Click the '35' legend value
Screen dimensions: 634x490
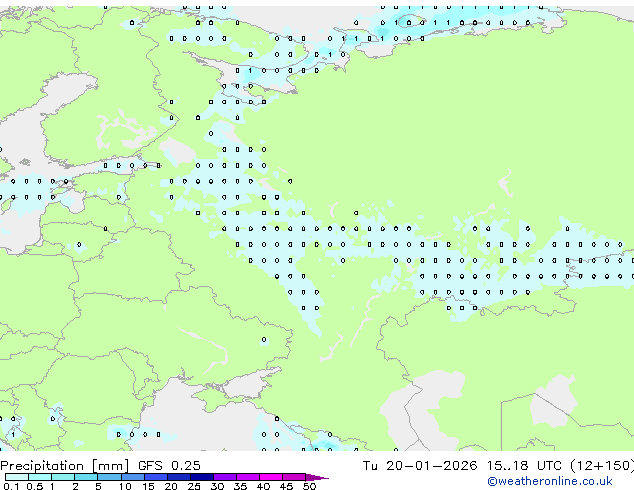coord(240,486)
